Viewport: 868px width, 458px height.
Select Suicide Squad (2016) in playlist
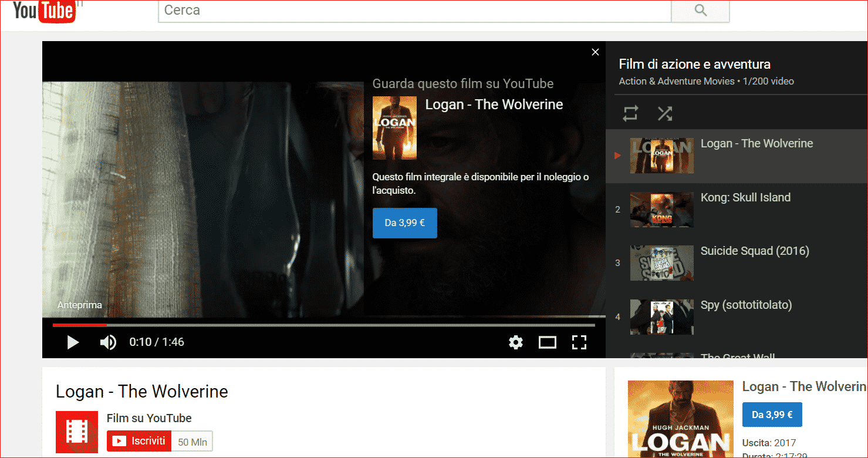click(x=737, y=264)
